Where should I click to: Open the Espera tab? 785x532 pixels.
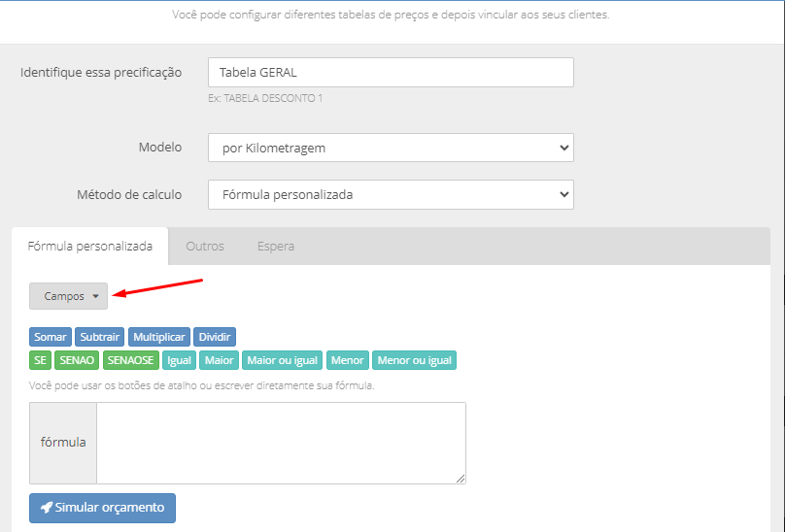point(276,247)
